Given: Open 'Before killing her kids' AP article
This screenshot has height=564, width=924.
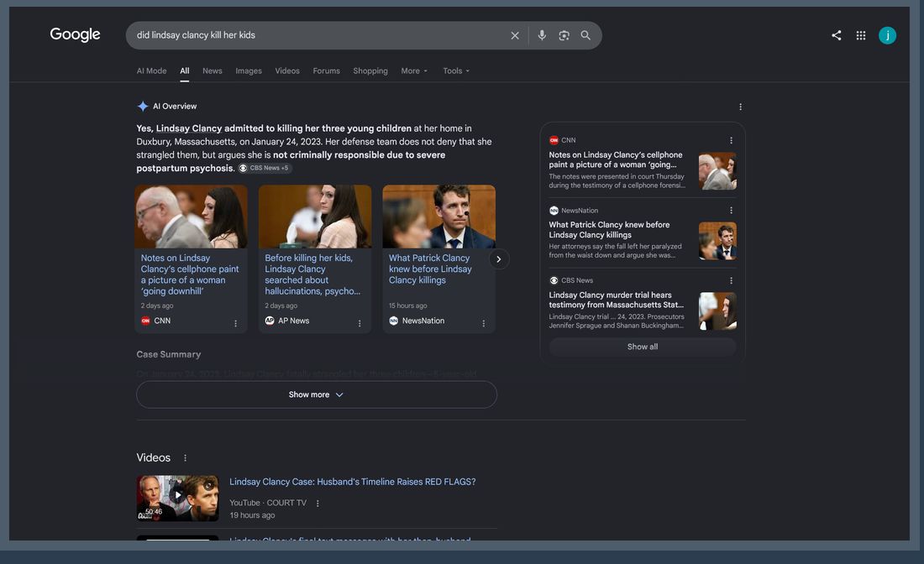Looking at the screenshot, I should click(x=312, y=274).
